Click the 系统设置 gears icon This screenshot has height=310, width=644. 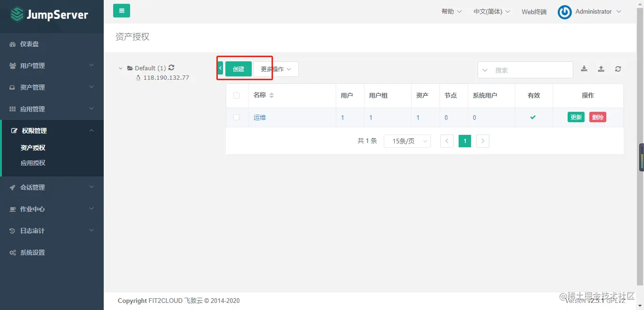[13, 253]
